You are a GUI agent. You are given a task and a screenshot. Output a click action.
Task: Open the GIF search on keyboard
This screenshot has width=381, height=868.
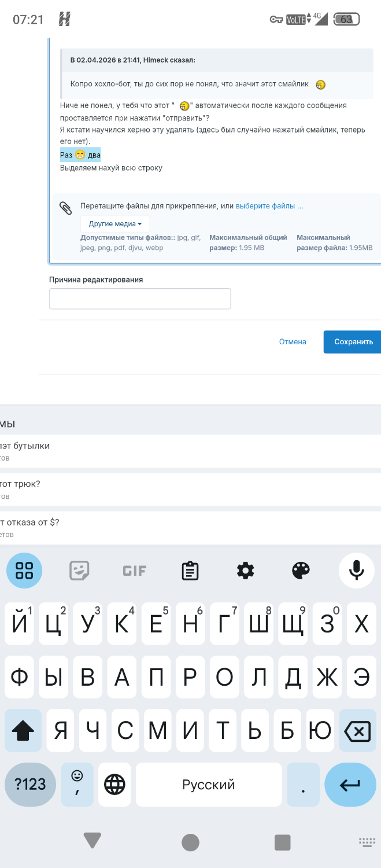pos(135,571)
